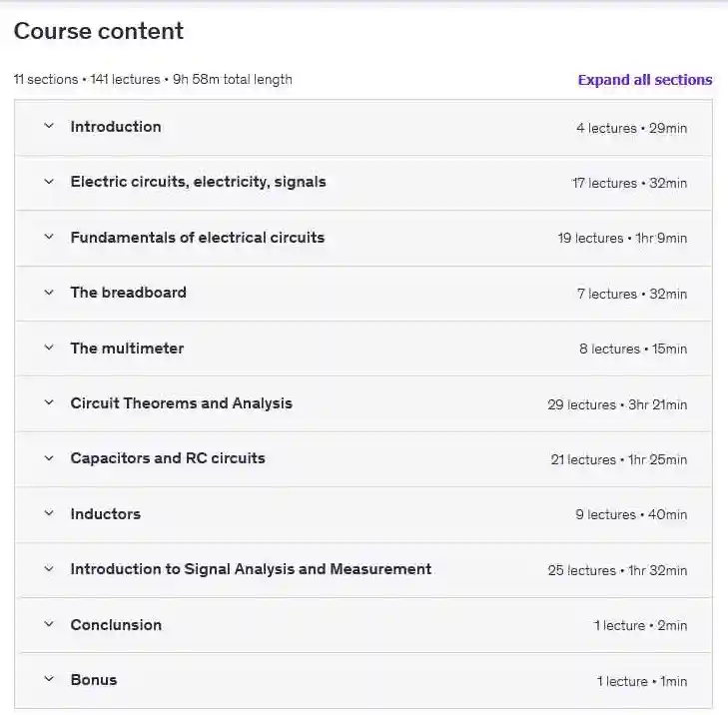
Task: Click the Capacitors and RC circuits chevron
Action: 48,458
